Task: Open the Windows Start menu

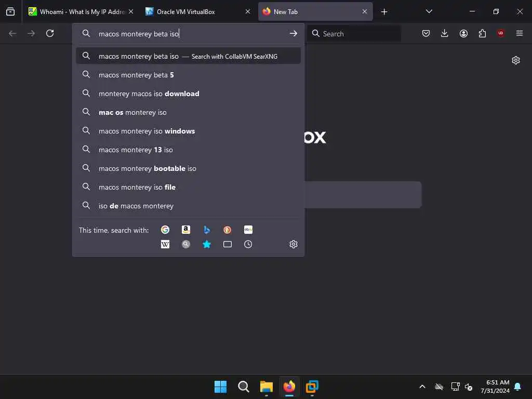Action: point(220,387)
